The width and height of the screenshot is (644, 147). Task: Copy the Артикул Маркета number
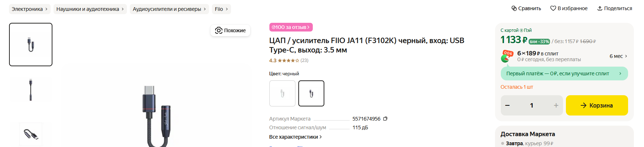[x=385, y=119]
